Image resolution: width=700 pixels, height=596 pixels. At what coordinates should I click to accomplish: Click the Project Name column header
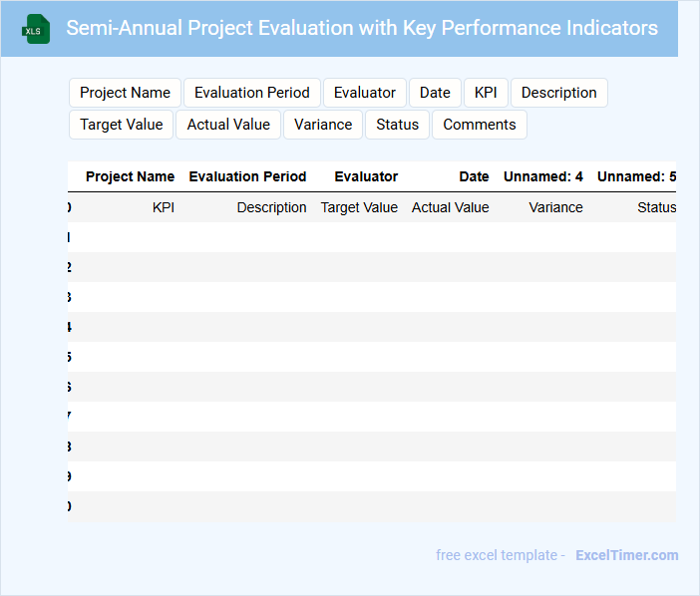[x=130, y=176]
